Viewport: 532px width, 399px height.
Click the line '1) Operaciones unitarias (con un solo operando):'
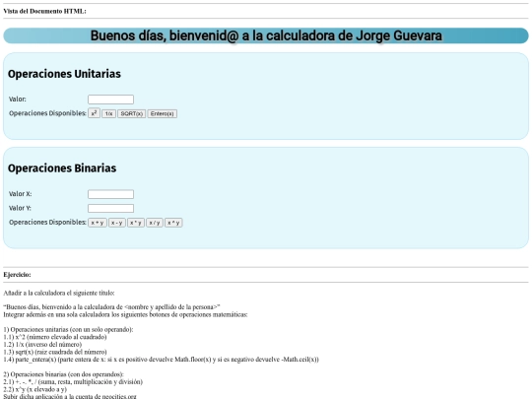point(68,329)
